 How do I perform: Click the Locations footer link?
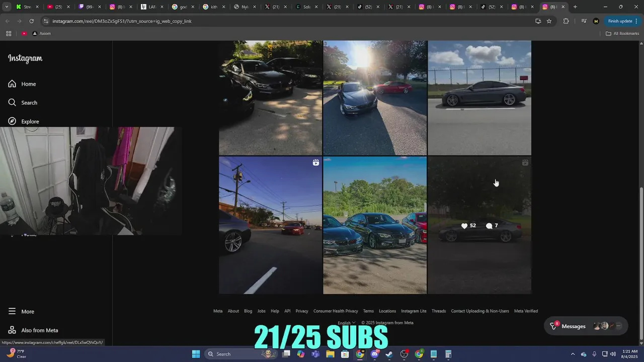click(387, 311)
